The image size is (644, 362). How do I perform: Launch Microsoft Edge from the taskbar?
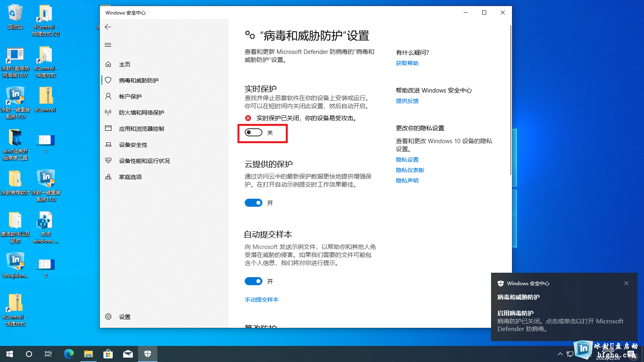tap(69, 354)
